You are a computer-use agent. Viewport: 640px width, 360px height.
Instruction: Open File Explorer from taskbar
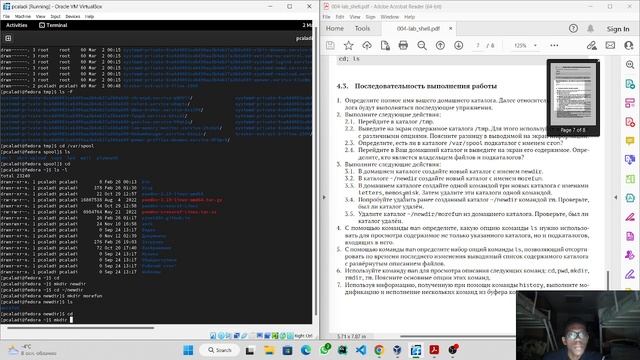click(269, 350)
